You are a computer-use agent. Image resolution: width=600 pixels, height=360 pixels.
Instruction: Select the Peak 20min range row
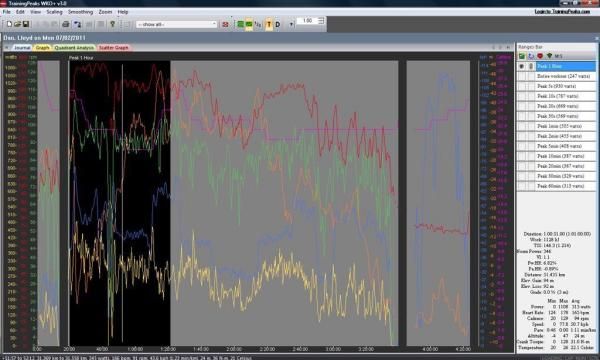click(x=566, y=166)
